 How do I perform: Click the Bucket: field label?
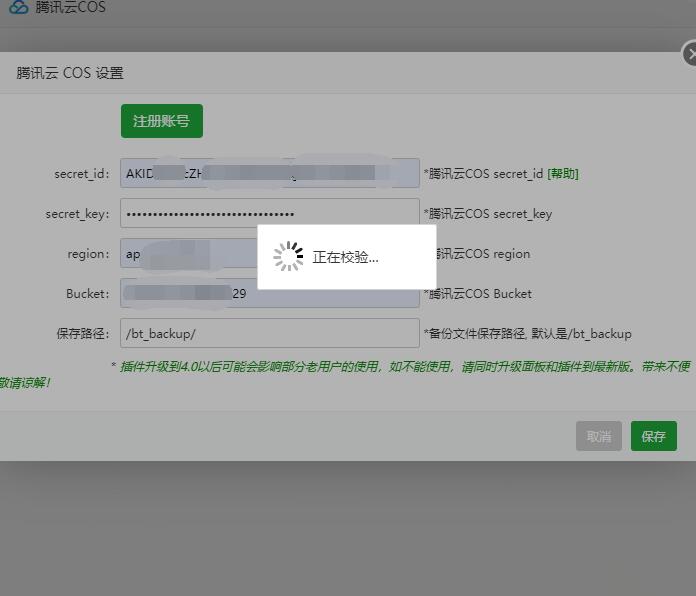tap(87, 293)
